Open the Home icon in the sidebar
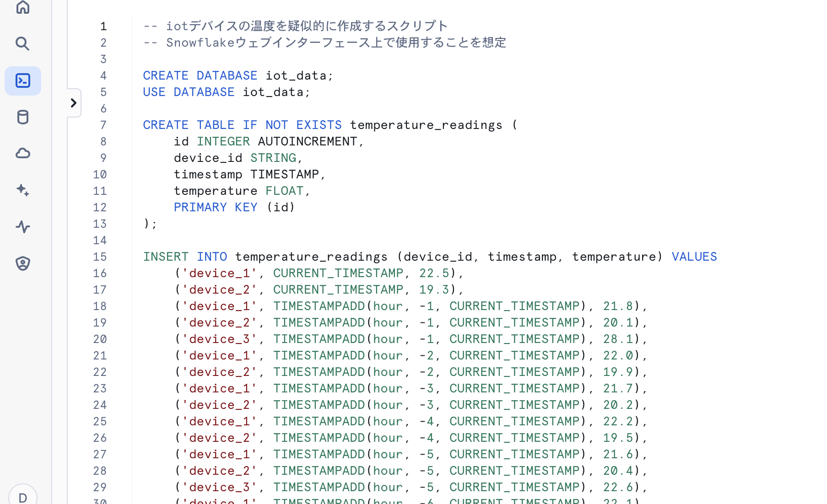The image size is (827, 504). [x=22, y=7]
